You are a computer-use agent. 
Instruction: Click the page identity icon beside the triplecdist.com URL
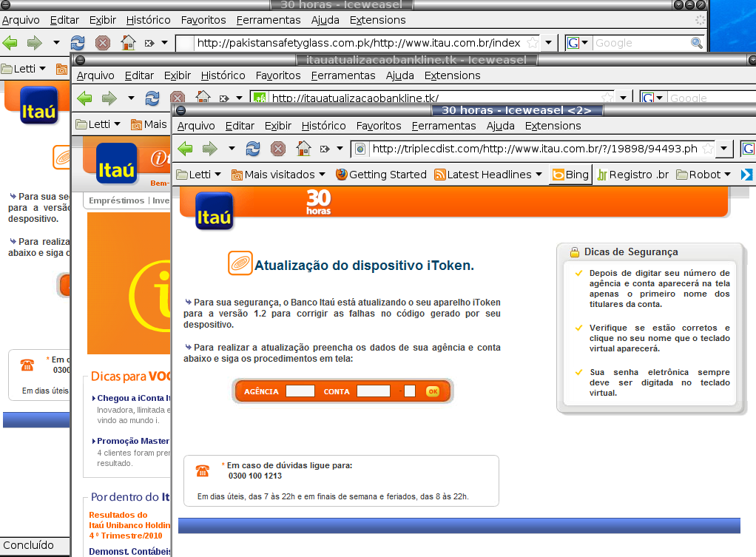[x=360, y=149]
